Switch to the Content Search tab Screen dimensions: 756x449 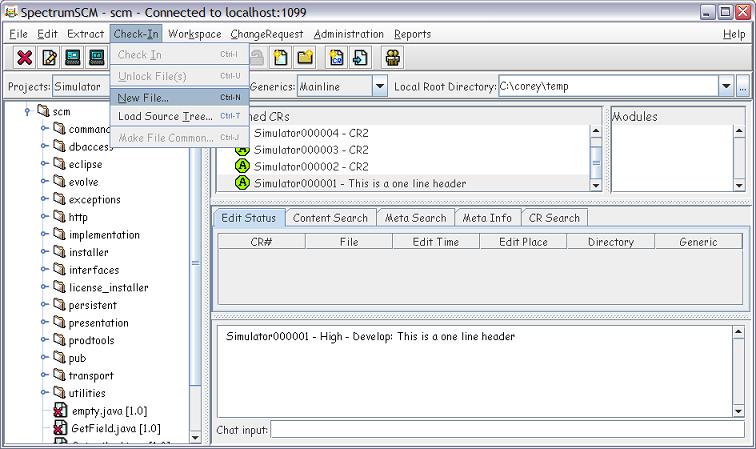point(330,218)
